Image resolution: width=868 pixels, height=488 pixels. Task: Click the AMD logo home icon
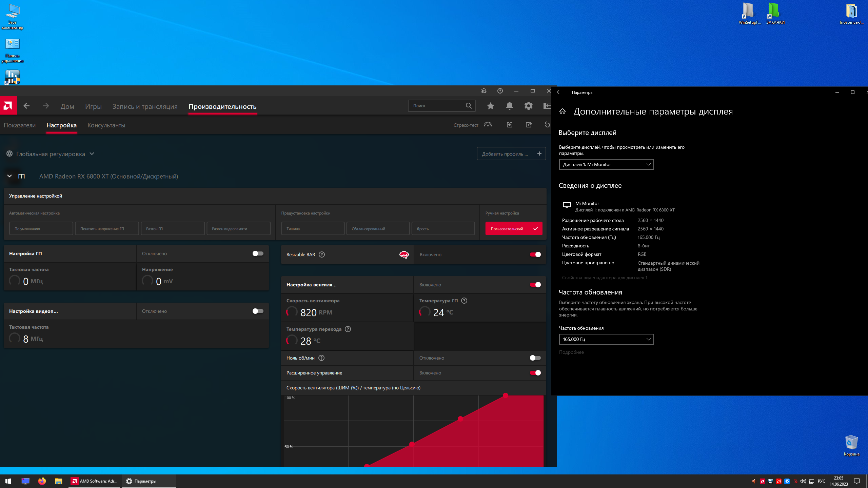tap(8, 106)
